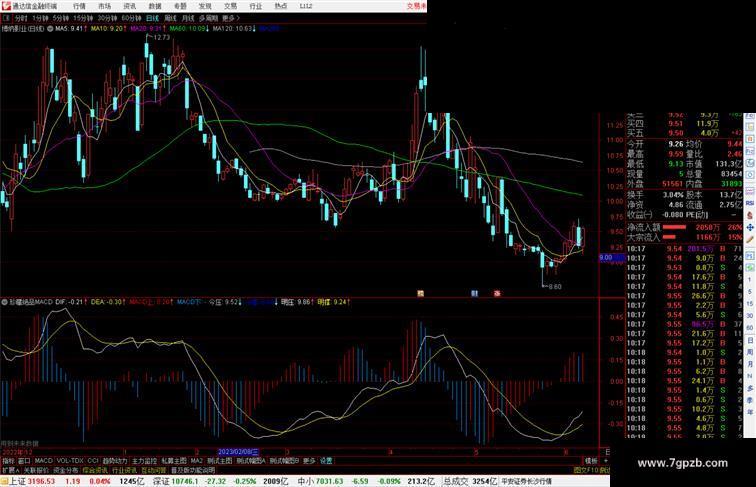This screenshot has width=756, height=487.
Task: Select the 月 period button in right toolbar
Action: pos(750,364)
